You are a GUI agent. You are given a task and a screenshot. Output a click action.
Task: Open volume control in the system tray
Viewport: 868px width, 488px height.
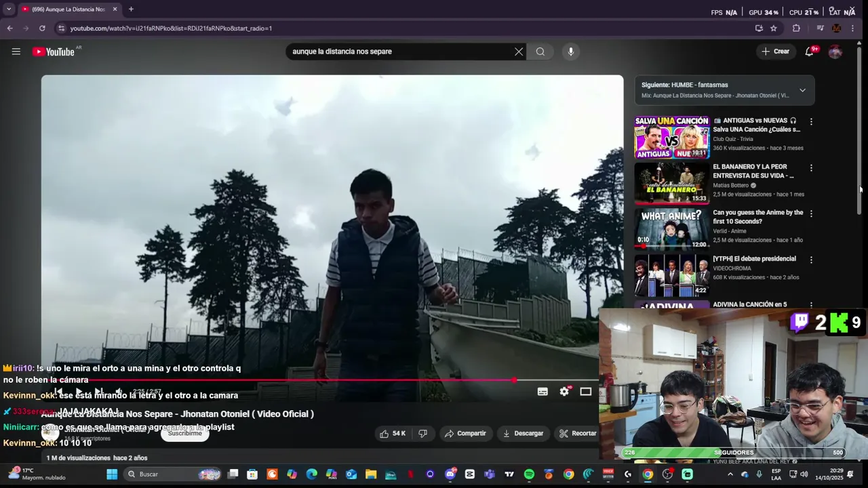(804, 474)
